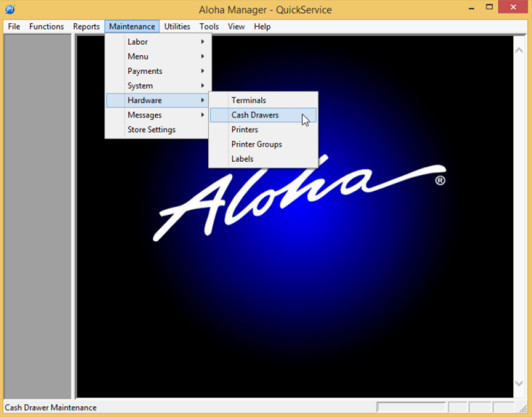Viewport: 532px width, 417px height.
Task: Open the View menu
Action: point(236,27)
